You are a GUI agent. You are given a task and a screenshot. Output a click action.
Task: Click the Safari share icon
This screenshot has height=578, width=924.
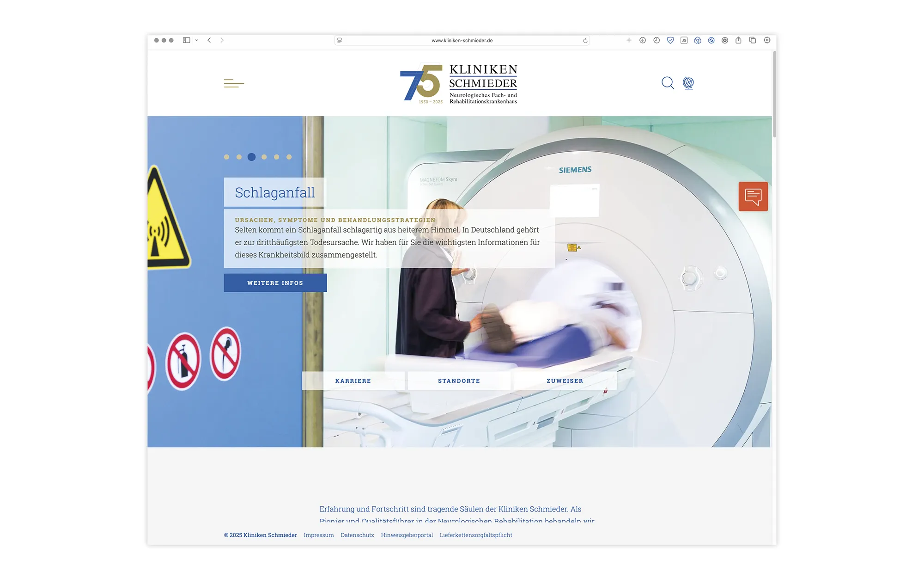point(738,40)
